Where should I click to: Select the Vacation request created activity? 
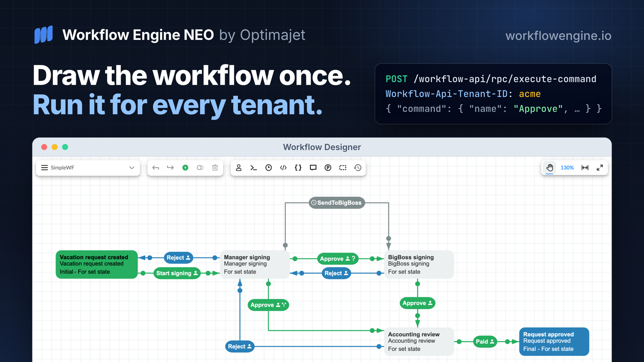[97, 264]
